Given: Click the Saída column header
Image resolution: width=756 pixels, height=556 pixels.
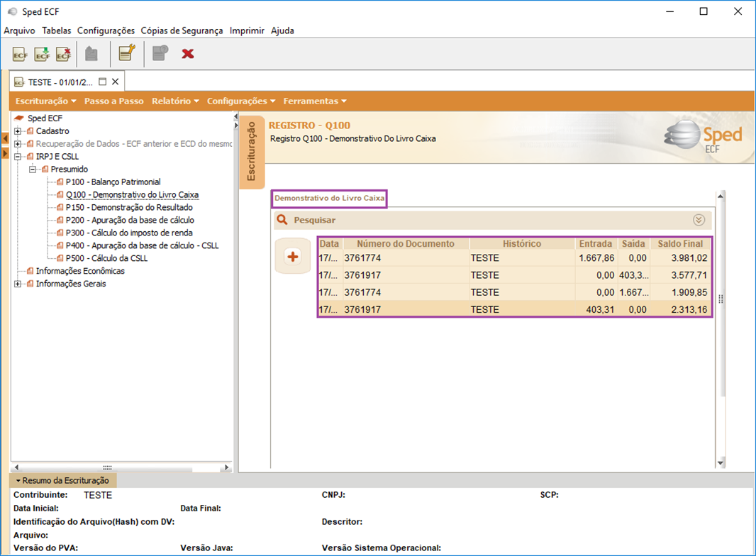Looking at the screenshot, I should pyautogui.click(x=633, y=243).
